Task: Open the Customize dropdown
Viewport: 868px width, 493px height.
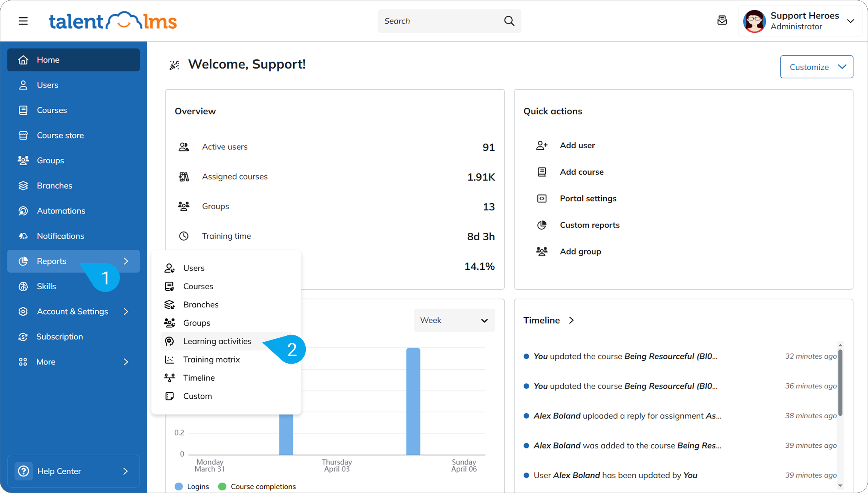Action: tap(816, 67)
